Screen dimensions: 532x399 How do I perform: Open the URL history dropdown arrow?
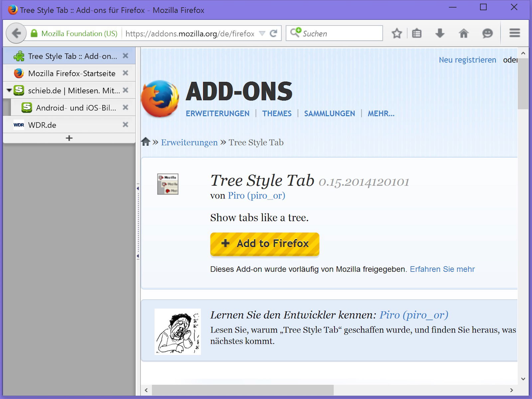click(262, 33)
